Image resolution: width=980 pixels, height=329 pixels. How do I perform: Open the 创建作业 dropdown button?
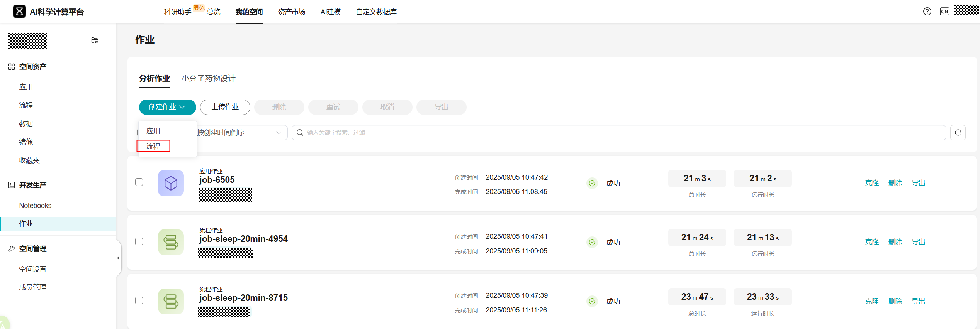click(167, 107)
